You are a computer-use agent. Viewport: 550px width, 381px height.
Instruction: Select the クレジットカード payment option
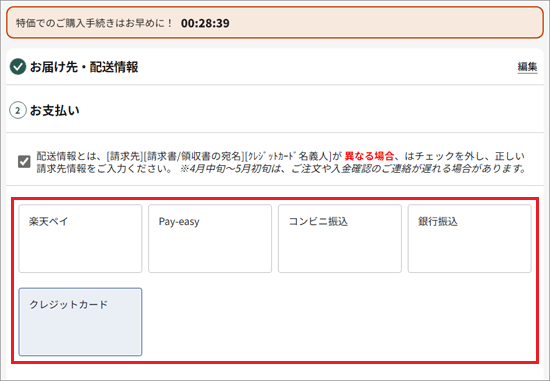coord(80,322)
